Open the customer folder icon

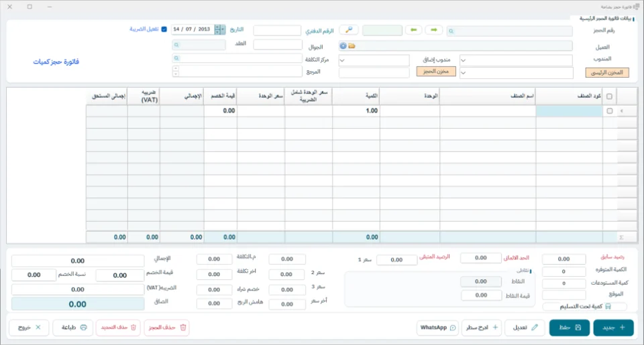pyautogui.click(x=352, y=46)
